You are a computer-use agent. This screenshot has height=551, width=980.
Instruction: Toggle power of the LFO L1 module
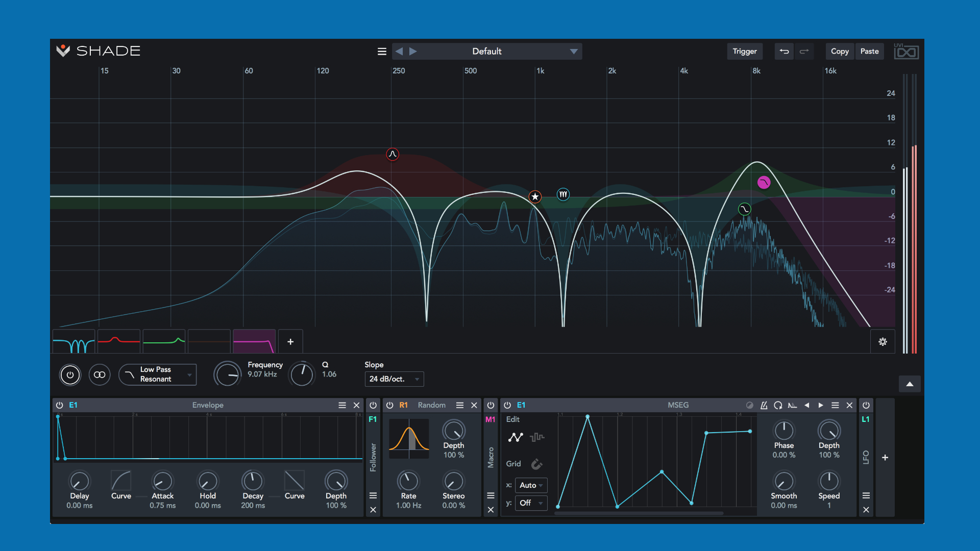point(866,405)
